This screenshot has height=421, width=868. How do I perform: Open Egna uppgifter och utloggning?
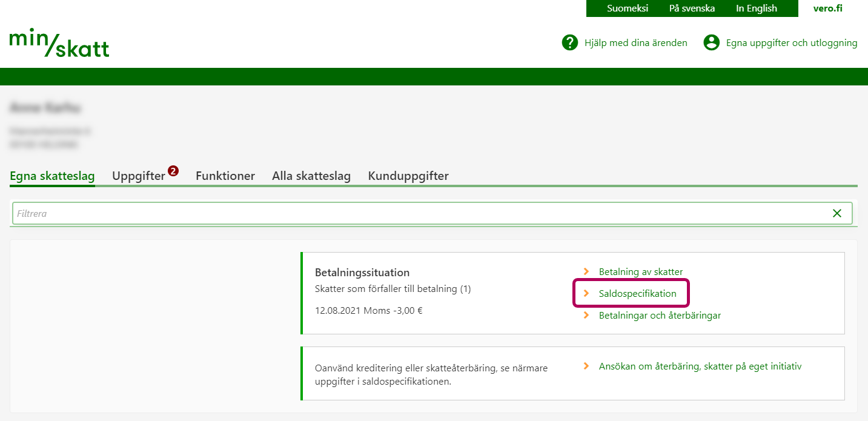click(791, 43)
